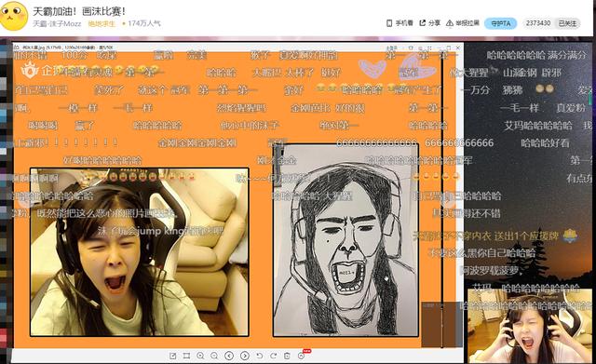Open the 绝地求生 game category link
This screenshot has height=364, width=596.
[102, 23]
